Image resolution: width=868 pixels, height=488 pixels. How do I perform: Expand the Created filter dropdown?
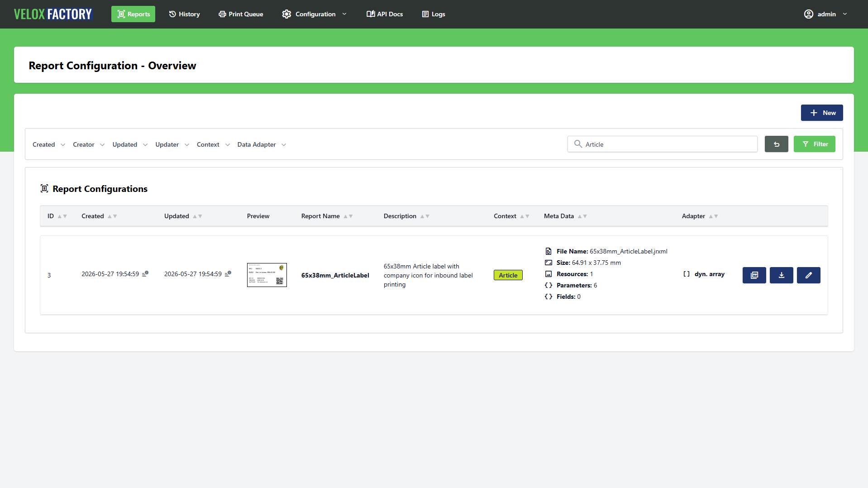pos(49,144)
